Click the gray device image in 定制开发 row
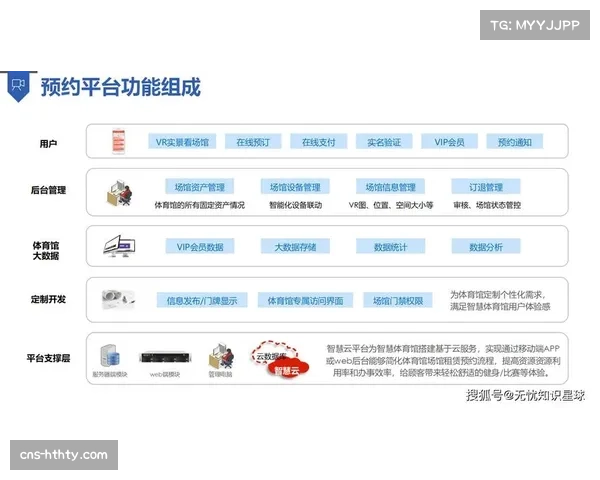600x480 pixels. pos(118,300)
